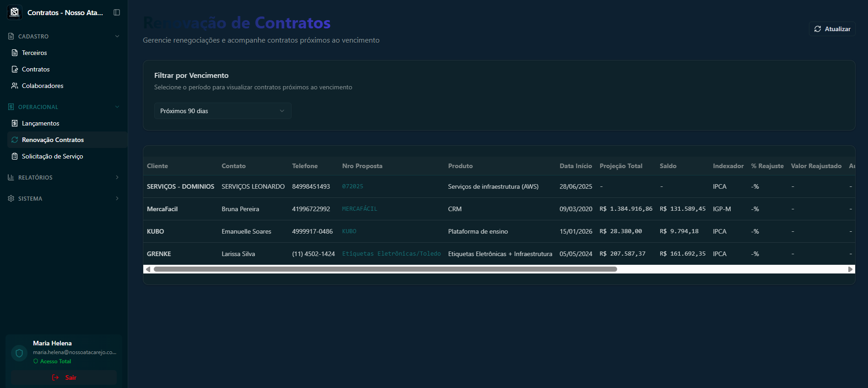Click the Sair logout button
This screenshot has height=388, width=868.
(x=64, y=377)
